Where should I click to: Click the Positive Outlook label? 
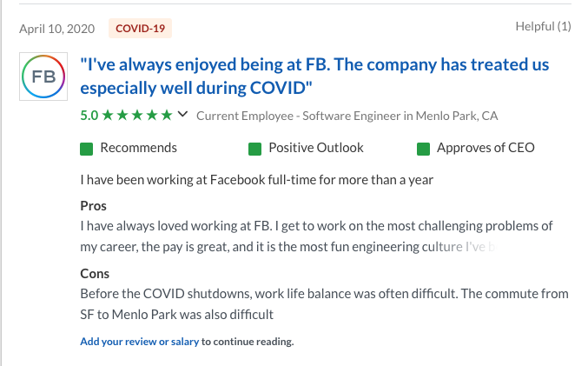pyautogui.click(x=316, y=148)
